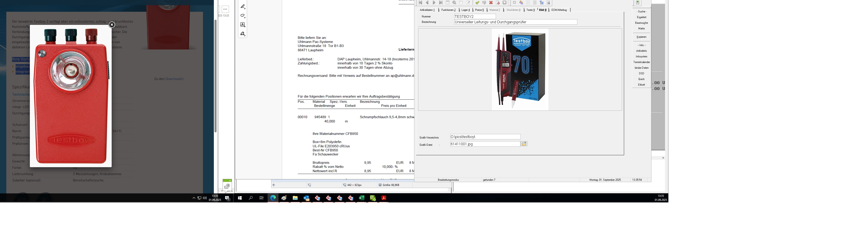The height and width of the screenshot is (244, 868).
Task: Switch to ECM/Afterbuy tab
Action: coord(559,10)
